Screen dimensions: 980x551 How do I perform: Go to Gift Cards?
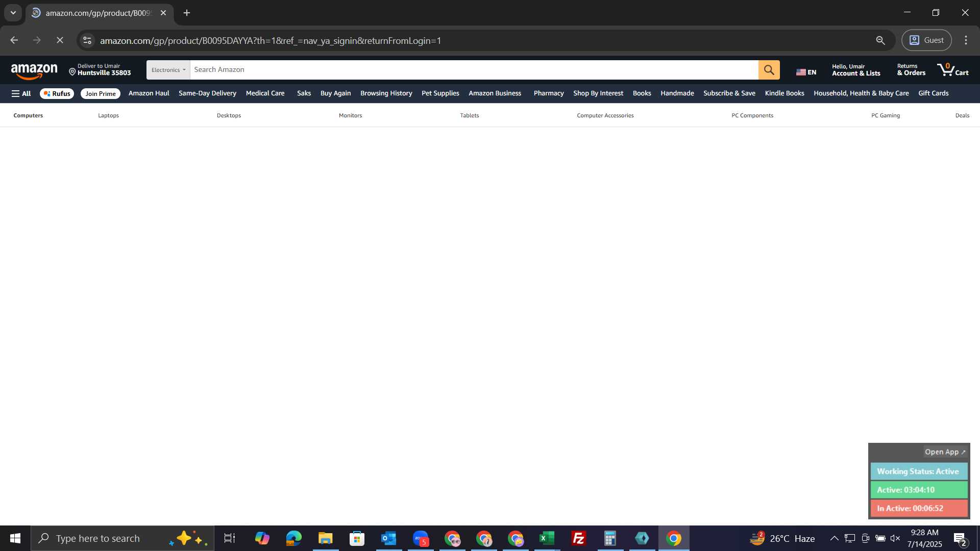click(x=933, y=93)
